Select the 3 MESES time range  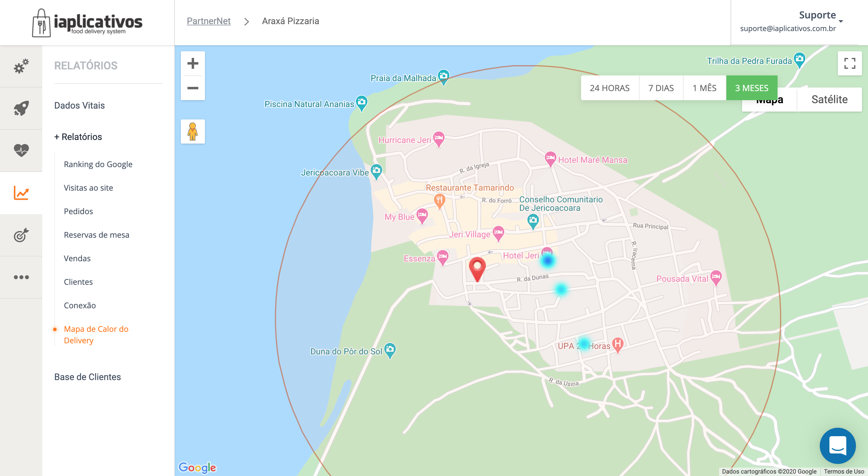point(751,88)
